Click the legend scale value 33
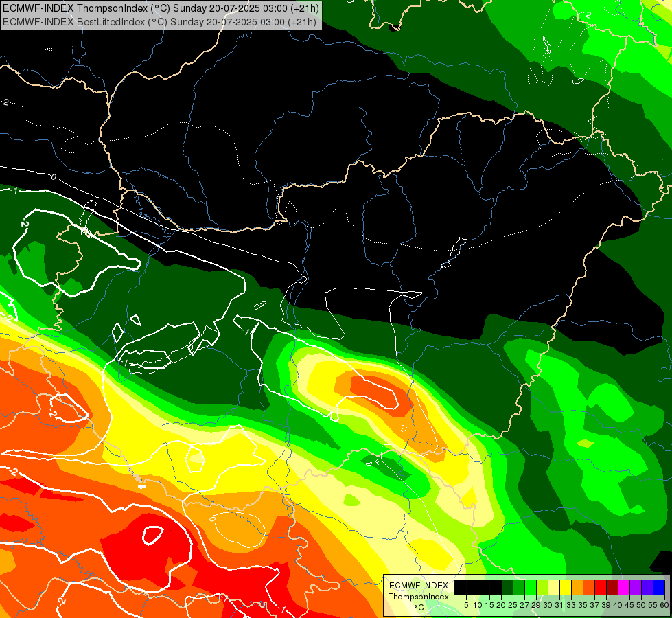672x618 pixels. point(572,605)
